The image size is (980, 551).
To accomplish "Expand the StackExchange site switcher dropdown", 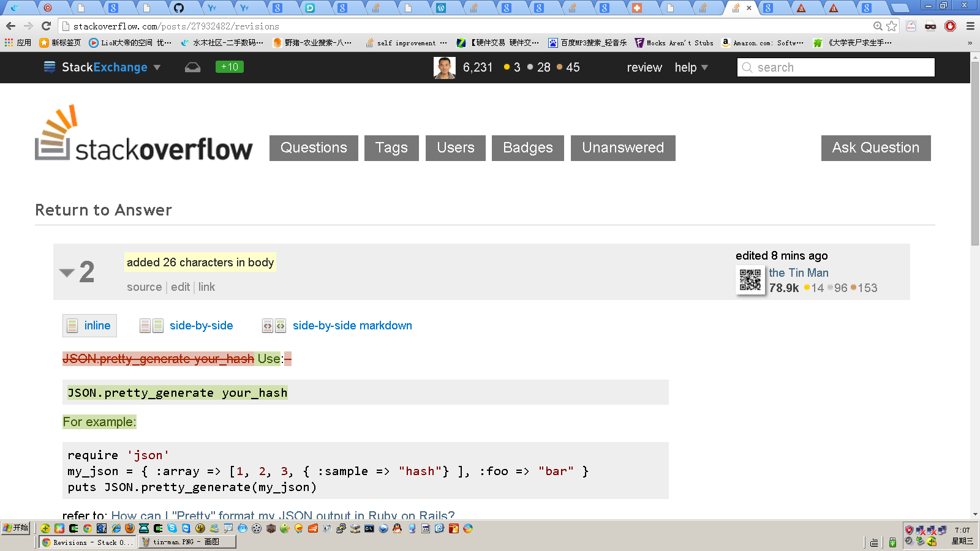I will [x=103, y=67].
